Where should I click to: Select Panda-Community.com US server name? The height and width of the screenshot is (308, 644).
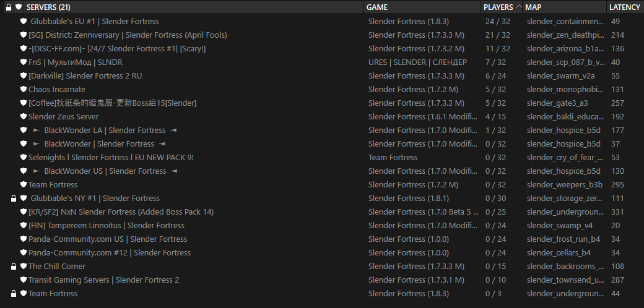pos(108,239)
